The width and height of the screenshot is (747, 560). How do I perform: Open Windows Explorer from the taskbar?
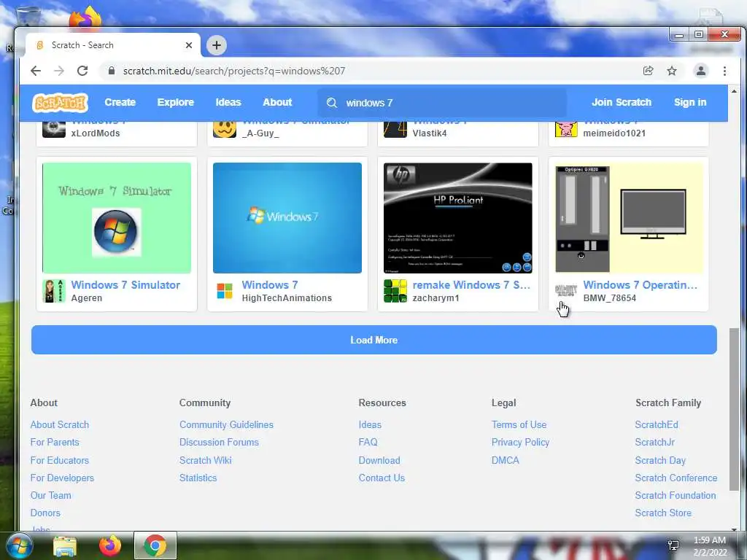65,545
